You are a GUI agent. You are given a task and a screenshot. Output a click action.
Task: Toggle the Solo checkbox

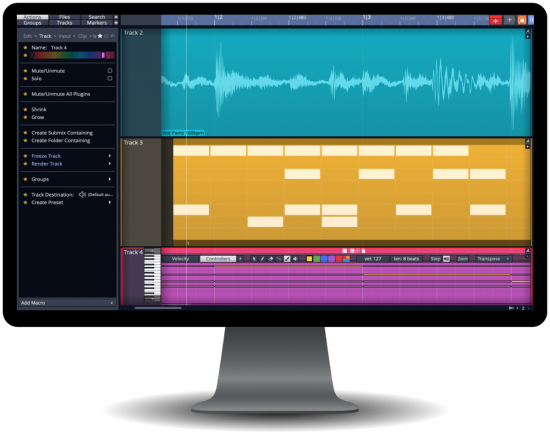110,78
